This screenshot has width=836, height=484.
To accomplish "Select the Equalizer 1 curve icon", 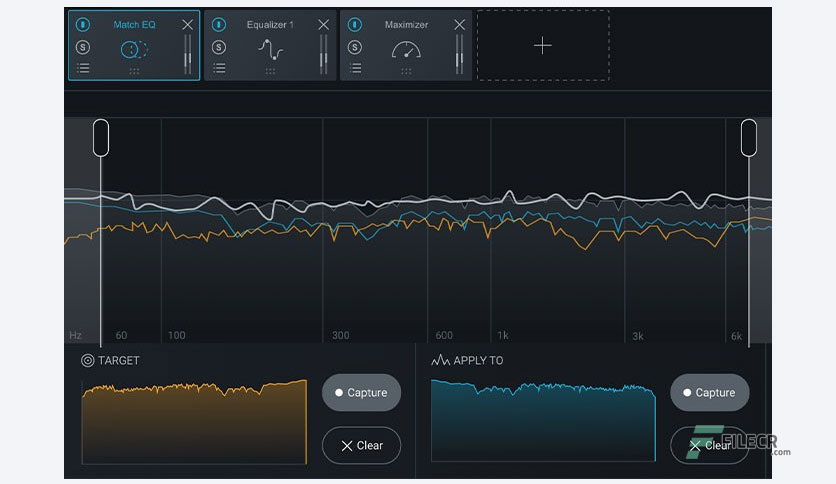I will [x=270, y=50].
